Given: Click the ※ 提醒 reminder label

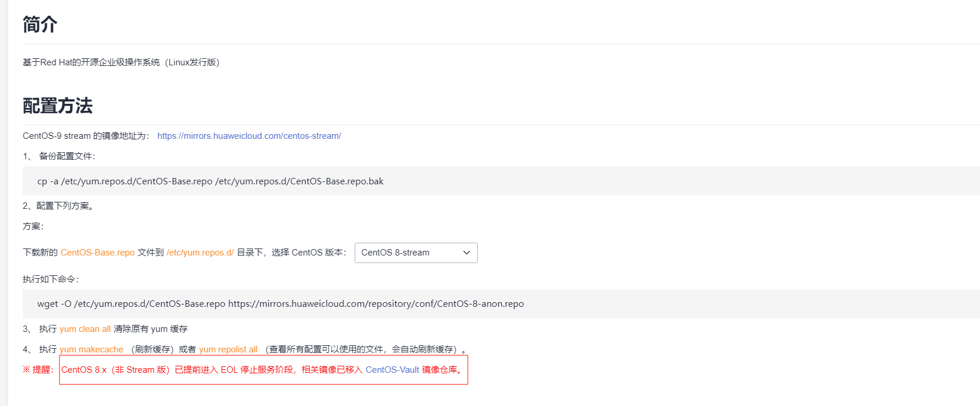Looking at the screenshot, I should pyautogui.click(x=38, y=370).
